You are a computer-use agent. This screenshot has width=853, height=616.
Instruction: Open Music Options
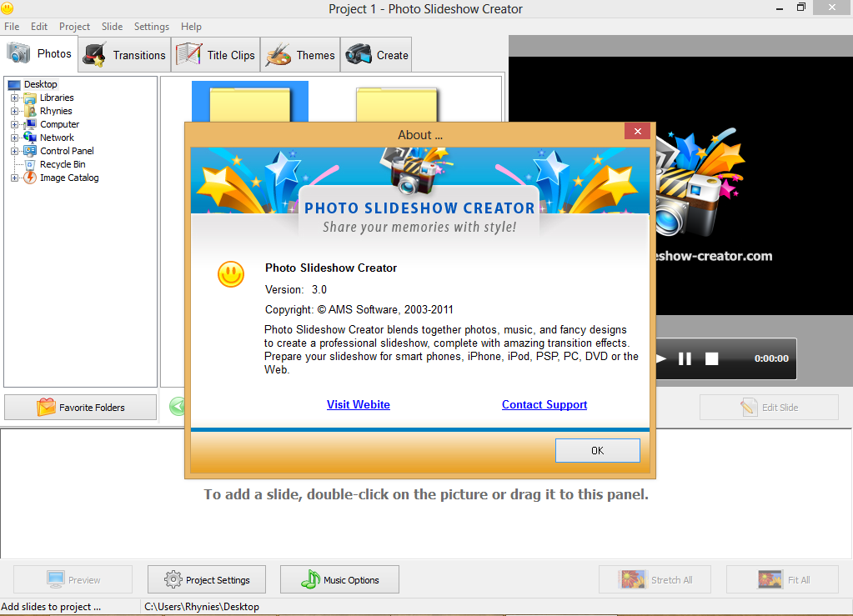(339, 579)
